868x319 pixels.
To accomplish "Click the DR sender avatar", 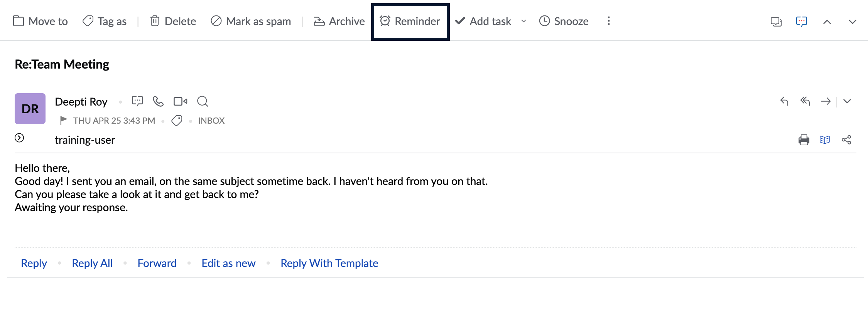I will click(x=30, y=109).
